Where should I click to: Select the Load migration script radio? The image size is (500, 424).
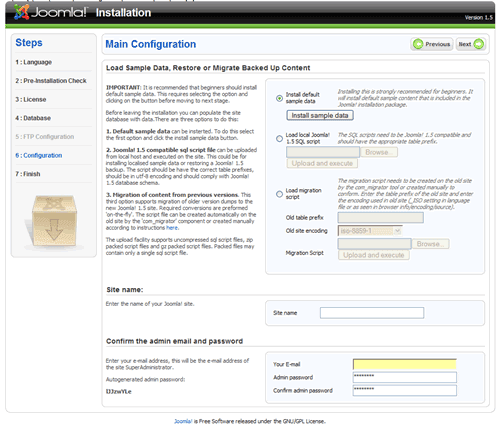(x=279, y=194)
